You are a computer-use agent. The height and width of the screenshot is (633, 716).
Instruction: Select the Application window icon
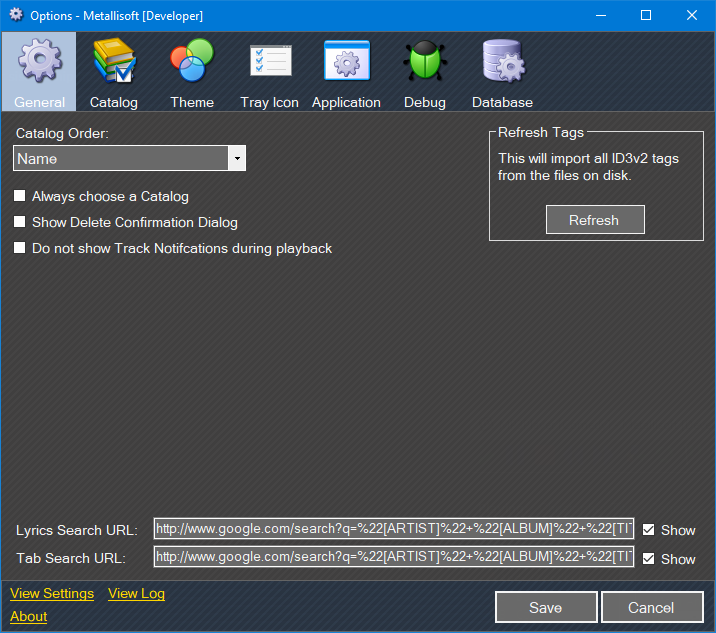coord(346,64)
